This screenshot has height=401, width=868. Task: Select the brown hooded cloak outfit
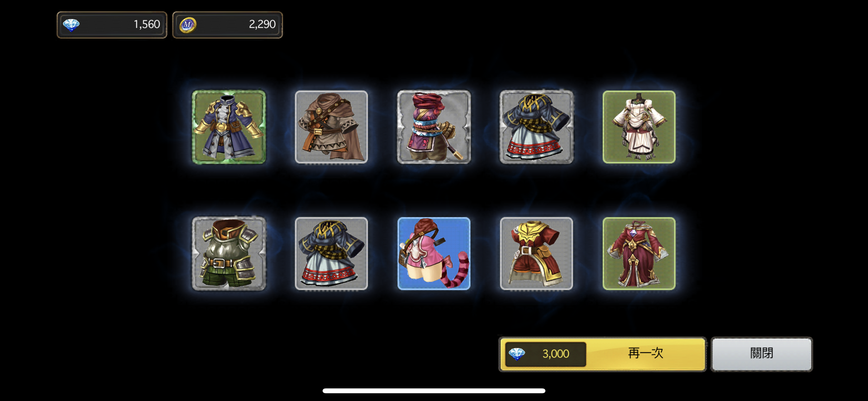point(331,127)
